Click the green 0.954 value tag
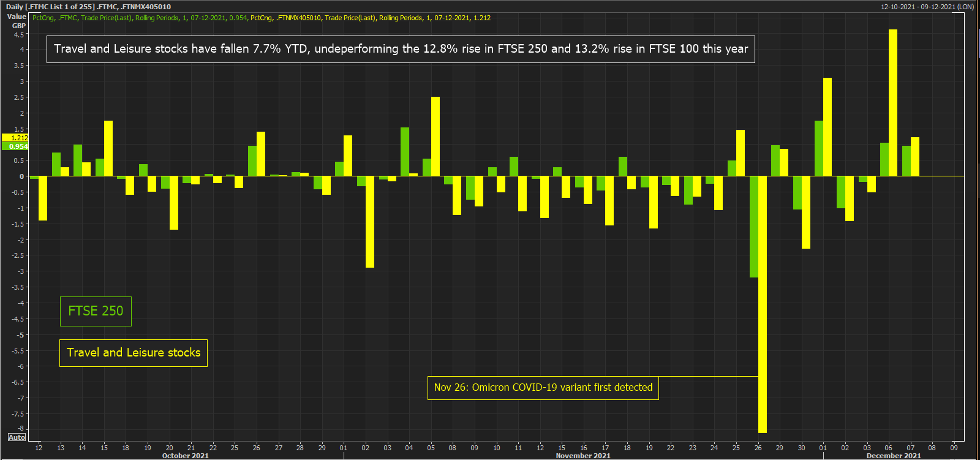Image resolution: width=980 pixels, height=460 pixels. coord(15,146)
